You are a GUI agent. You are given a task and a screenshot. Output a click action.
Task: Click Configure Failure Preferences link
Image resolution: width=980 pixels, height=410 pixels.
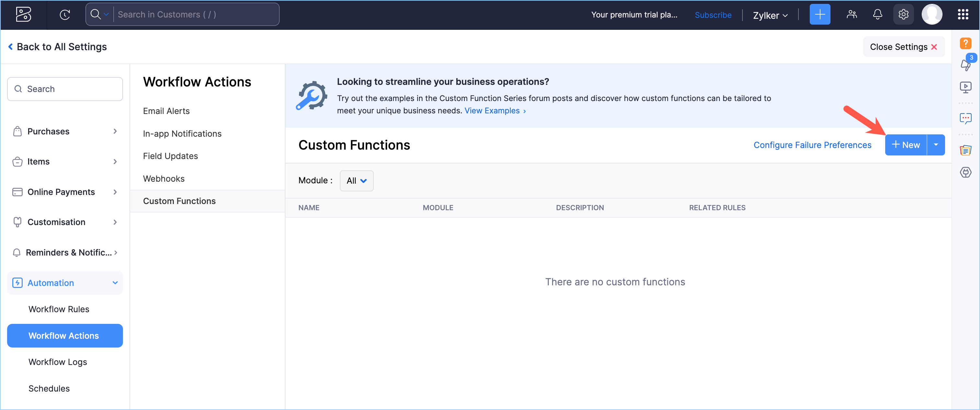tap(812, 145)
